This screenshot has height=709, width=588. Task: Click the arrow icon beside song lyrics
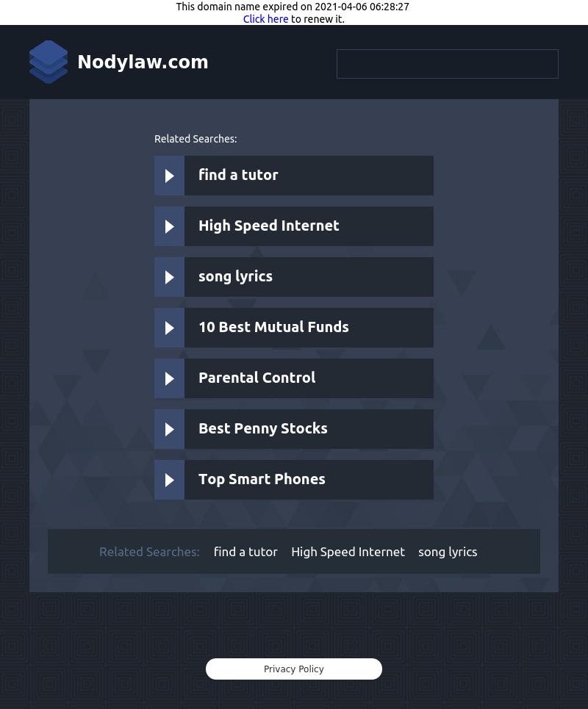[169, 277]
